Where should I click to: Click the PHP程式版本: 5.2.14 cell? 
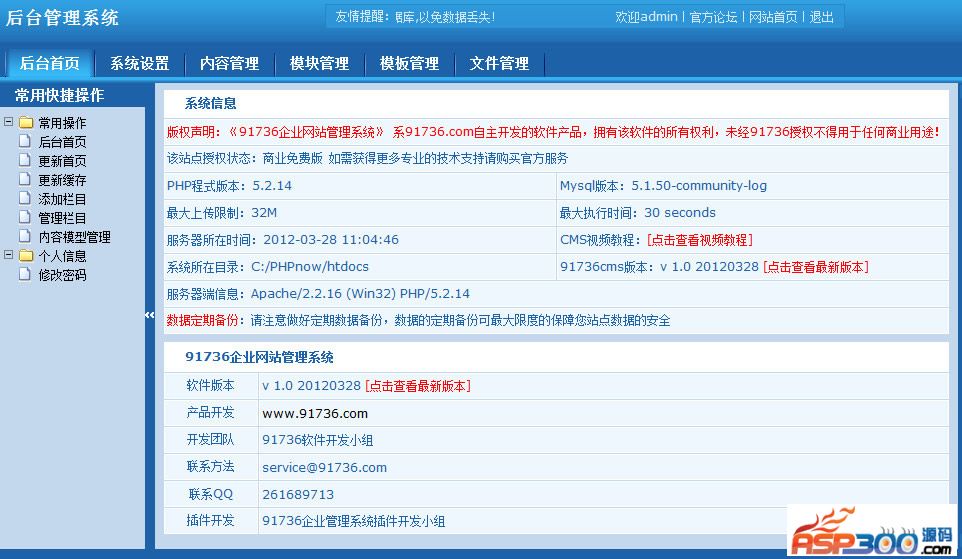[360, 185]
